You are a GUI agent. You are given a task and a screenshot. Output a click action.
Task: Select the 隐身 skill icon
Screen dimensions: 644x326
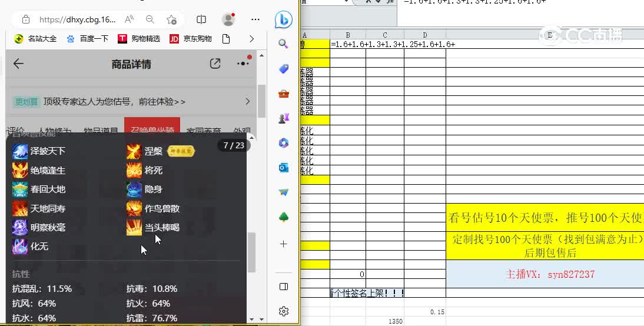pyautogui.click(x=134, y=189)
